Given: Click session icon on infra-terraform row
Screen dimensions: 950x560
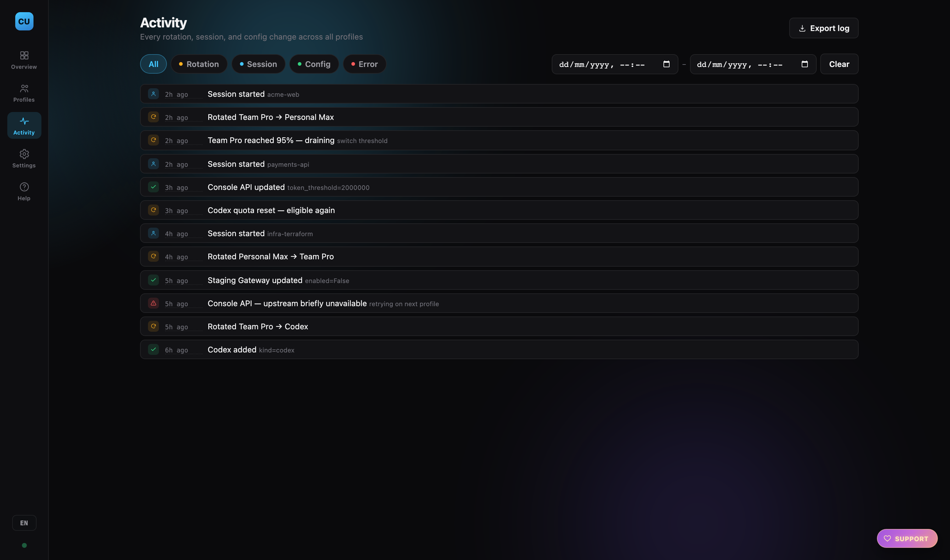Looking at the screenshot, I should (x=153, y=233).
